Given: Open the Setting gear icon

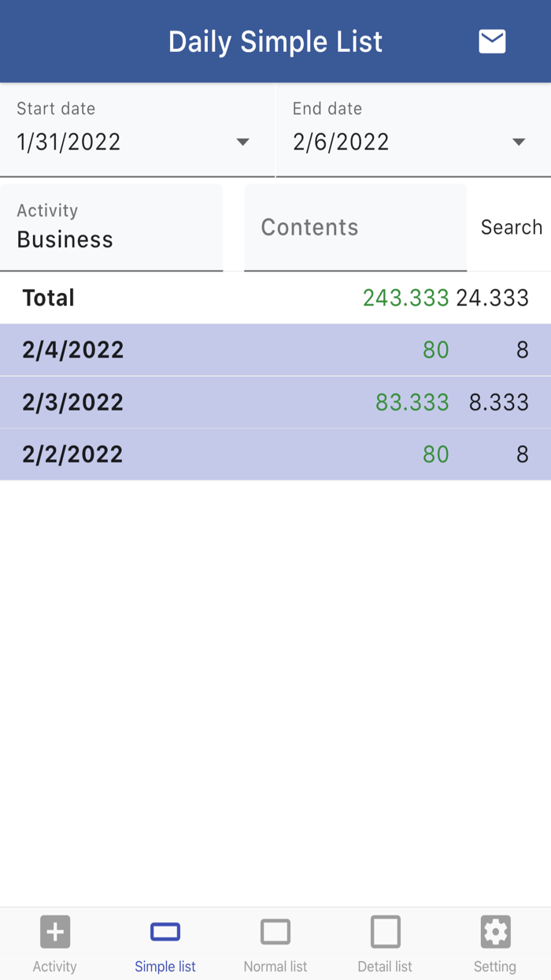Looking at the screenshot, I should [495, 932].
